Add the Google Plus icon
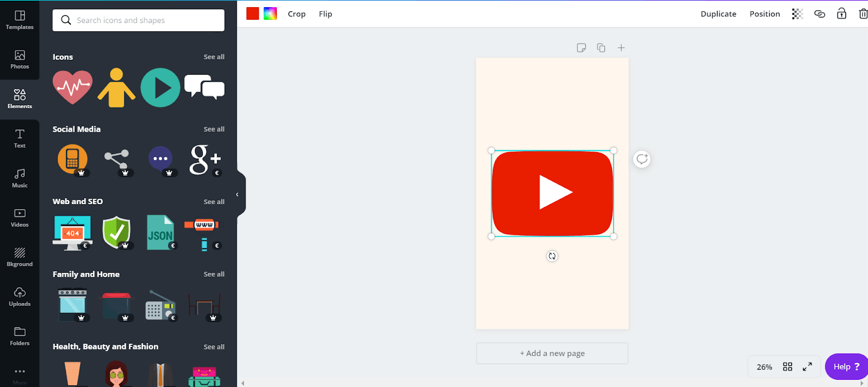This screenshot has width=868, height=387. [205, 160]
